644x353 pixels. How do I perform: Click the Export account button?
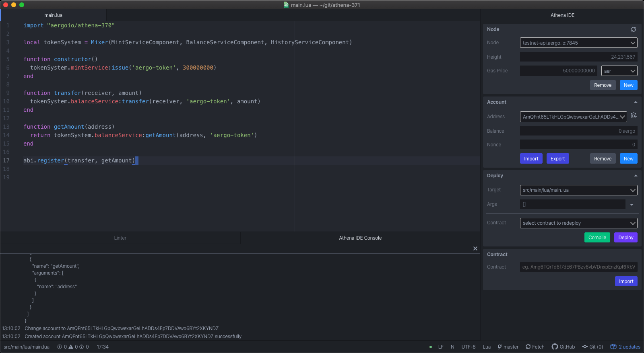click(x=557, y=159)
